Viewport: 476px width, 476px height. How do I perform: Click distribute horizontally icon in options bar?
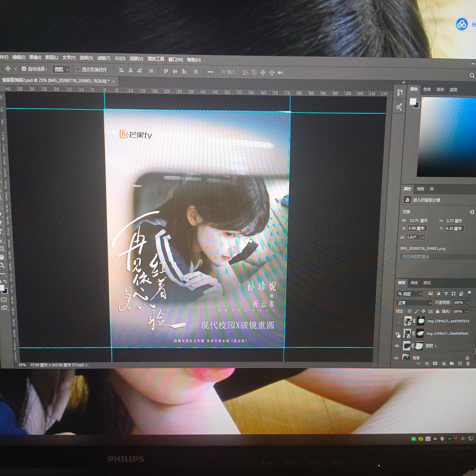[196, 72]
